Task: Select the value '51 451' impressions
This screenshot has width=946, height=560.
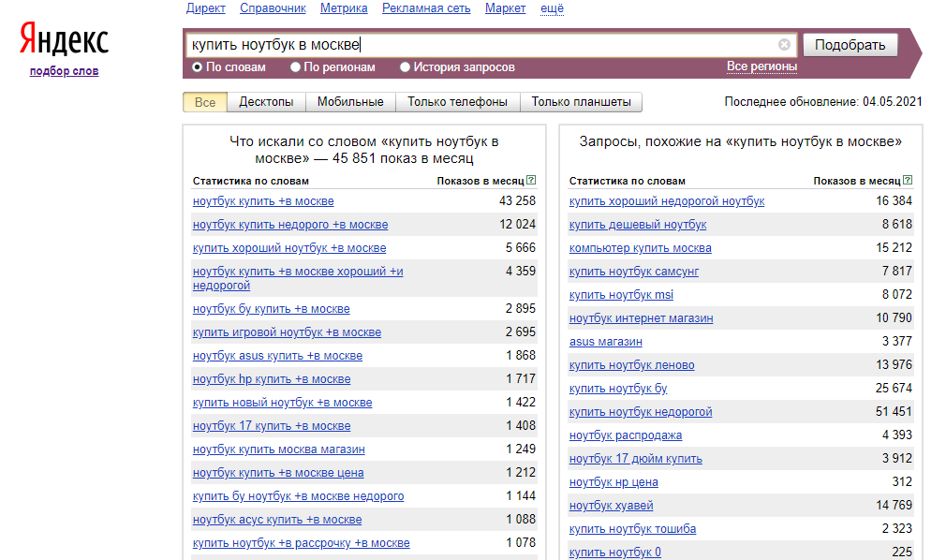Action: point(894,412)
